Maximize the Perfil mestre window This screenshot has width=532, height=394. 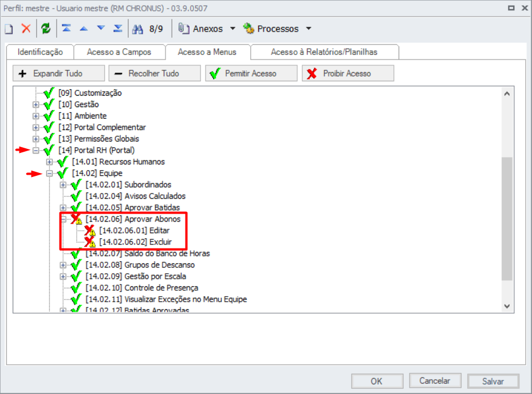click(x=511, y=8)
